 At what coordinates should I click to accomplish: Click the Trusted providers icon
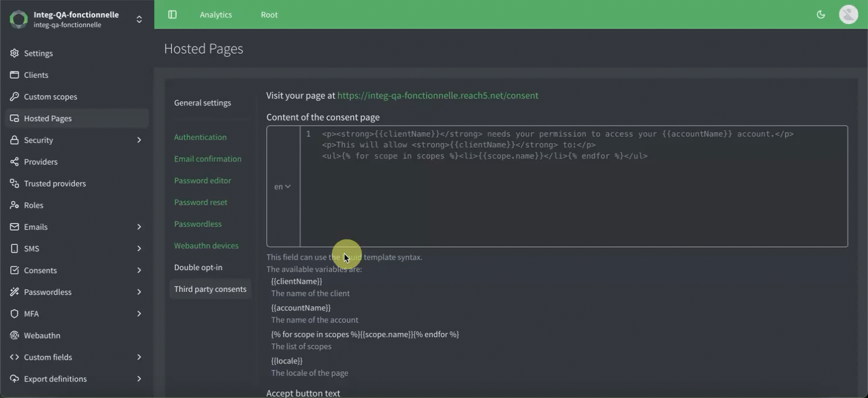[x=14, y=183]
